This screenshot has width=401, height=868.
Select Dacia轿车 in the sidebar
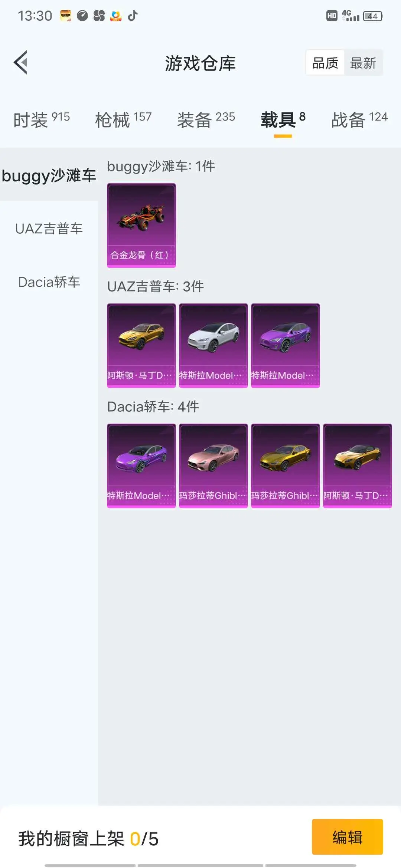pos(49,282)
